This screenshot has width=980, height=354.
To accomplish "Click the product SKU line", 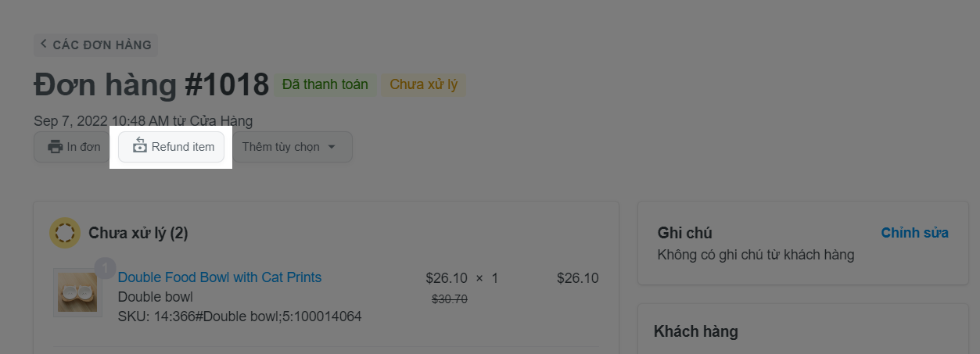I will point(239,316).
